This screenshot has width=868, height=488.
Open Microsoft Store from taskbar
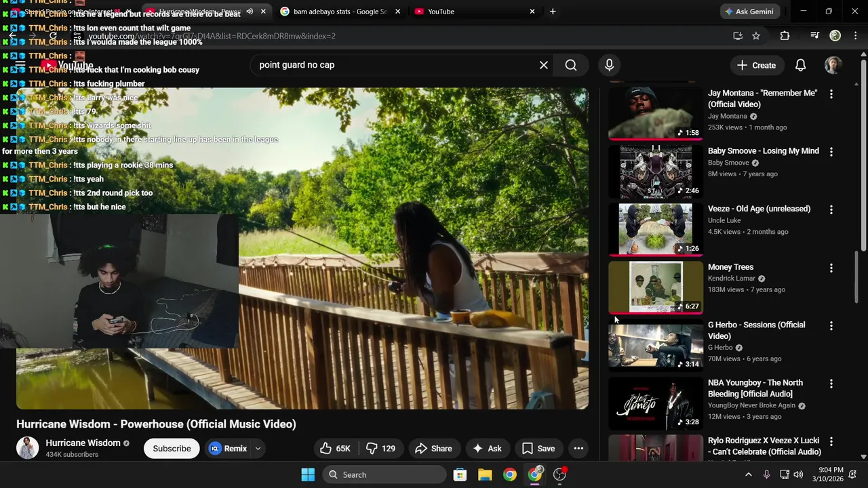click(460, 474)
